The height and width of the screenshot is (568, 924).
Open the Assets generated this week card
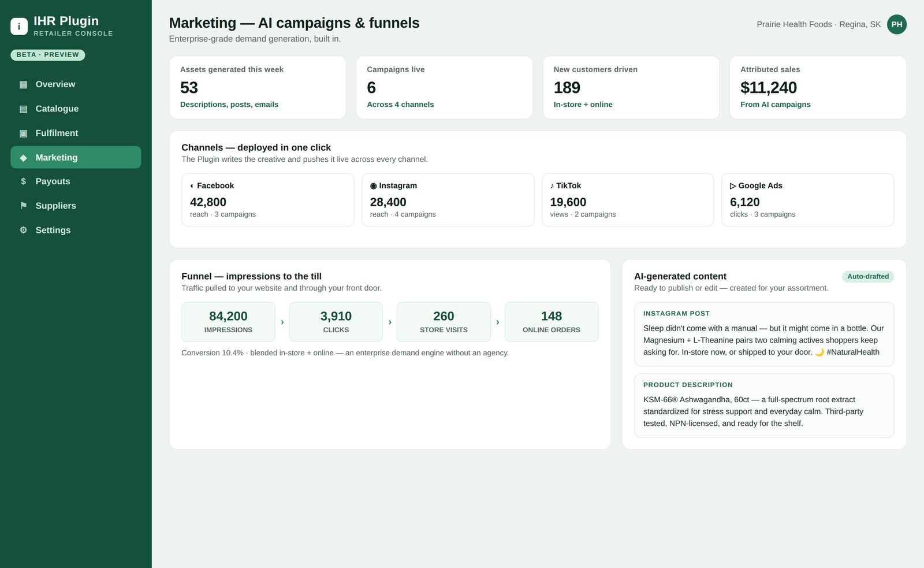tap(258, 87)
